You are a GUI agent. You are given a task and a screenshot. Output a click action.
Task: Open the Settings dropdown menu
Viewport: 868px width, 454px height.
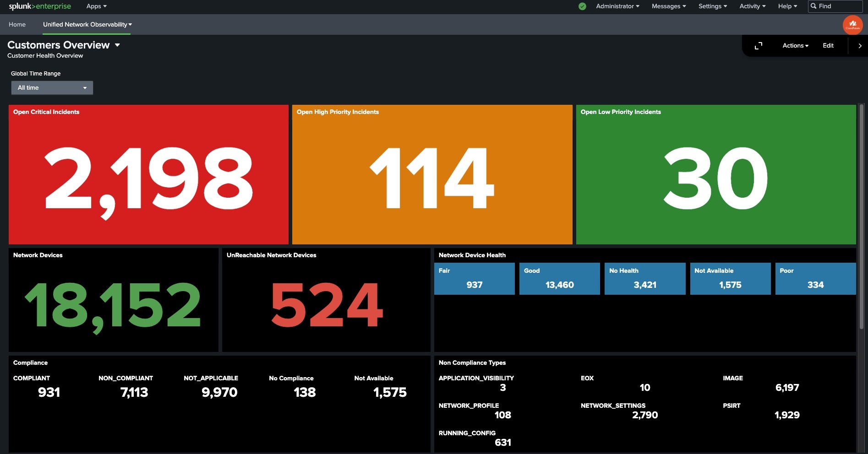[x=713, y=6]
